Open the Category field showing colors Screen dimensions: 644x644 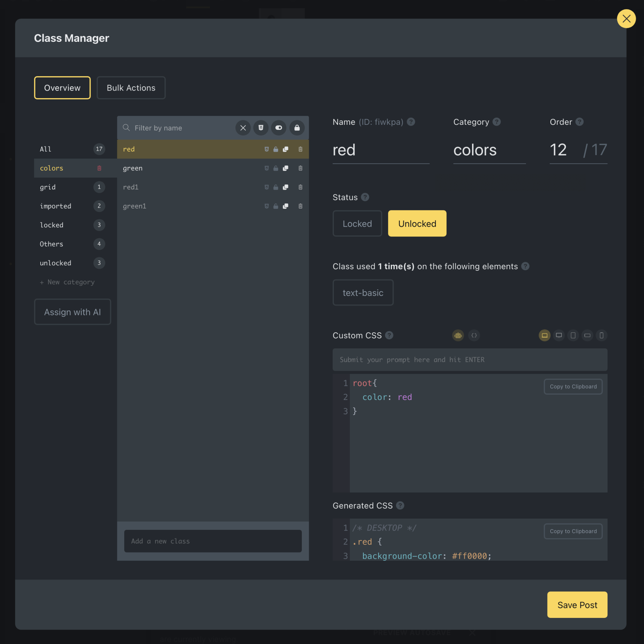click(489, 150)
